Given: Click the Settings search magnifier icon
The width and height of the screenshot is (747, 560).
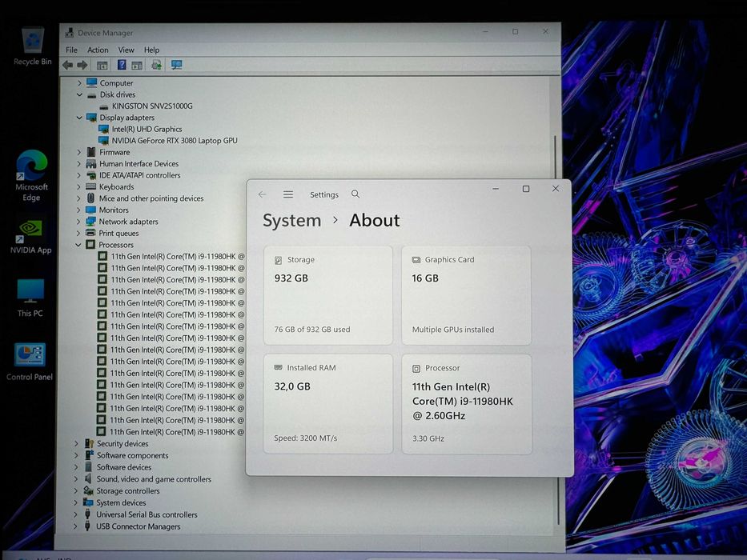Looking at the screenshot, I should pos(355,194).
